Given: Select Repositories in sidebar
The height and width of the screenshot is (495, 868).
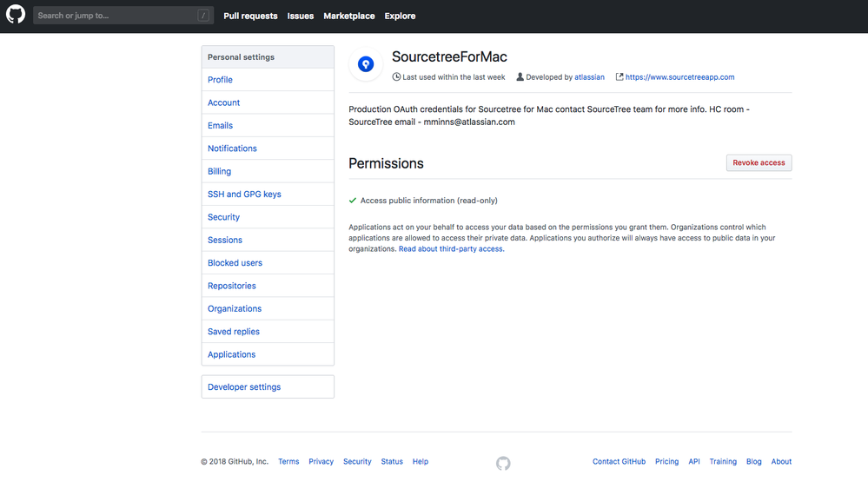Looking at the screenshot, I should (x=268, y=286).
